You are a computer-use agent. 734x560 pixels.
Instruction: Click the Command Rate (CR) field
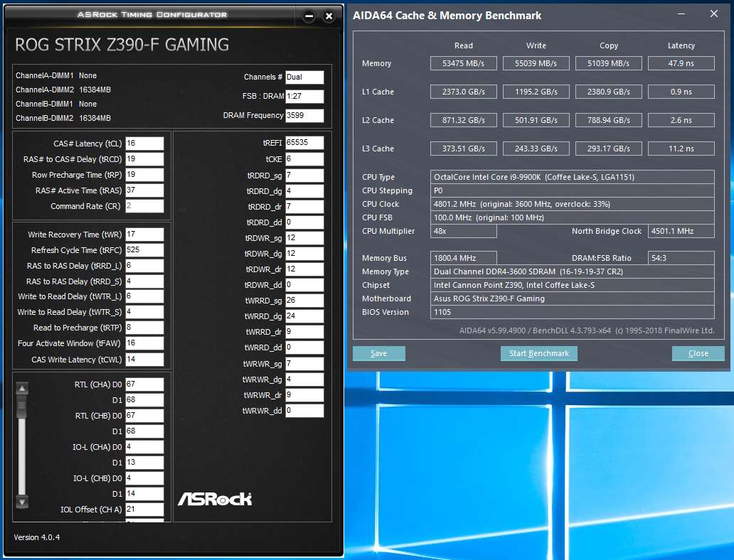144,206
